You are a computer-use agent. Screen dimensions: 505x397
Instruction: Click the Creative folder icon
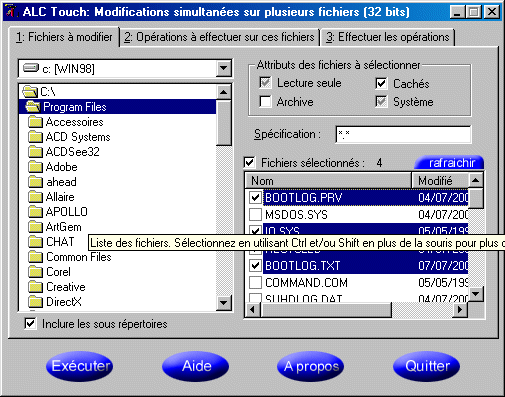click(x=35, y=287)
